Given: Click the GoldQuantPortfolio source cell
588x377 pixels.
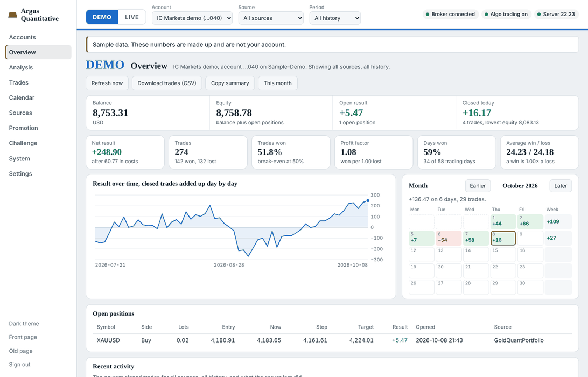Looking at the screenshot, I should point(519,340).
